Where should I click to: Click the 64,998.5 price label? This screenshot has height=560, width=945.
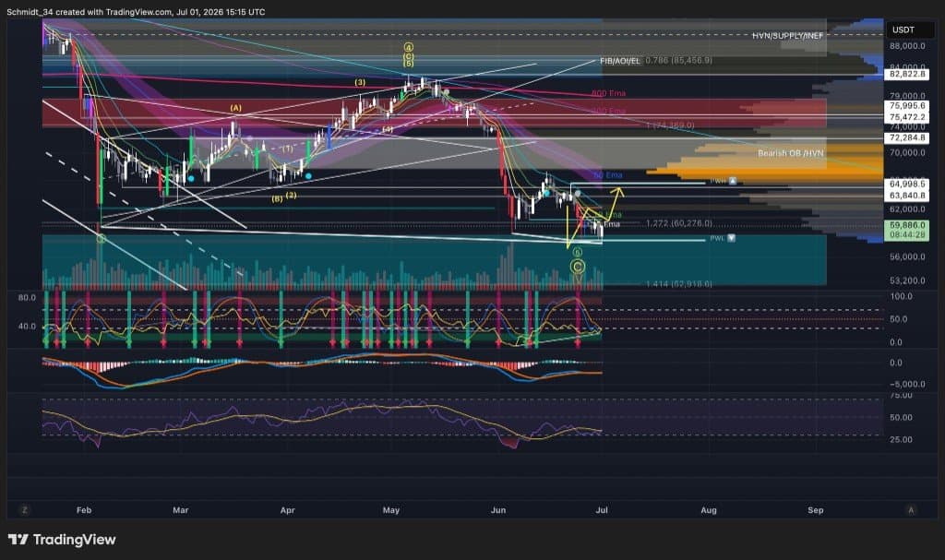[907, 184]
